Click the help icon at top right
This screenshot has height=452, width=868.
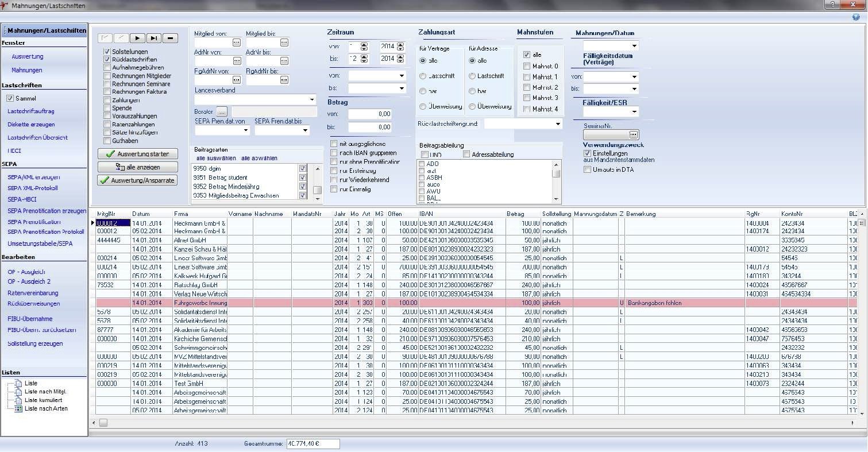pos(857,17)
